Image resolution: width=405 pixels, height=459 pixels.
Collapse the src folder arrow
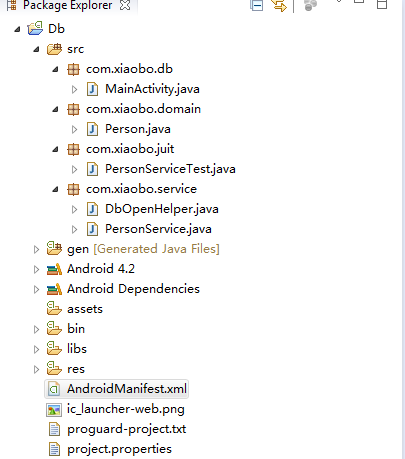tap(36, 49)
